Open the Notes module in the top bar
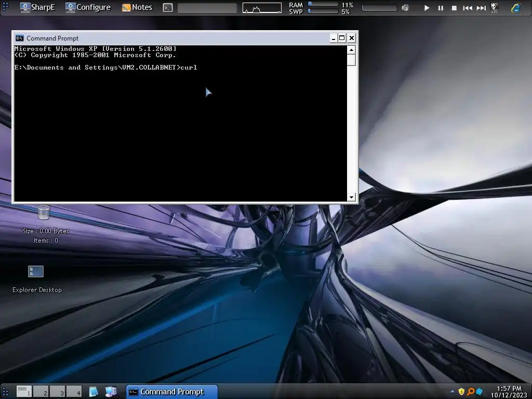Screen dimensions: 532x399 [137, 7]
